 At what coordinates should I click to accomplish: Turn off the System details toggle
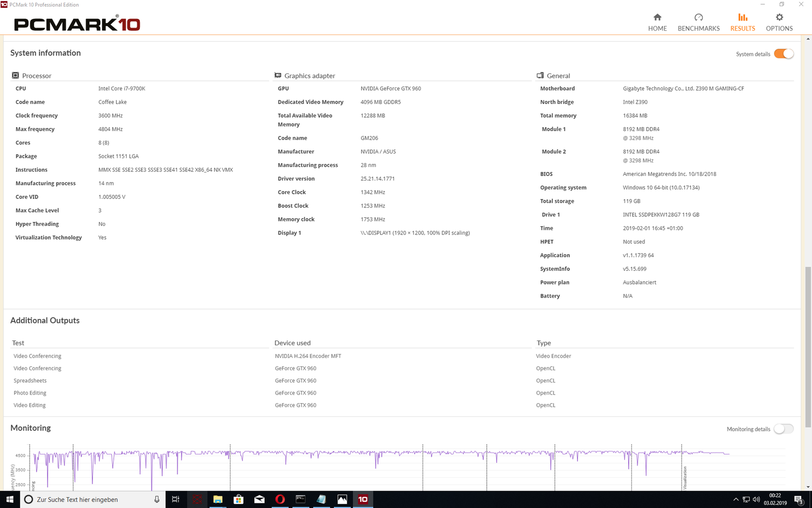[x=784, y=54]
